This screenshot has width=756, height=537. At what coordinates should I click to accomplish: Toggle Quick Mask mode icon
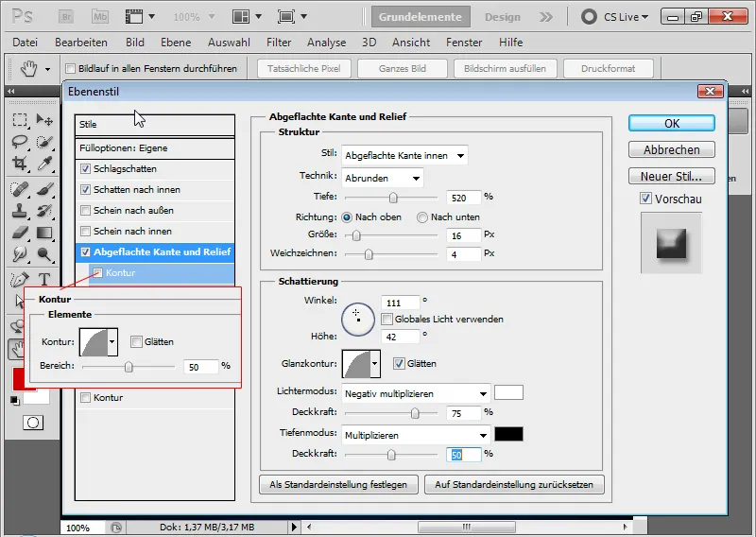[x=33, y=423]
